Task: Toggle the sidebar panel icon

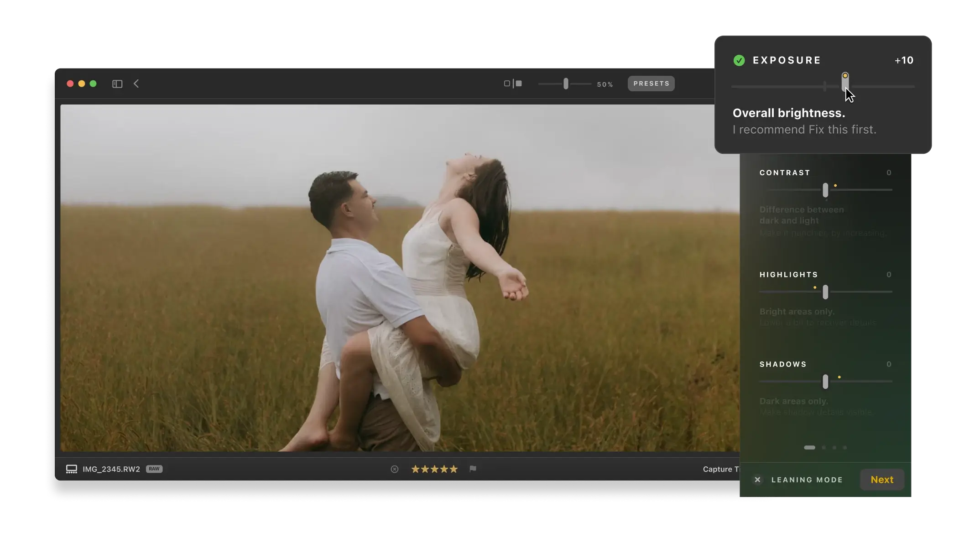Action: (x=117, y=84)
